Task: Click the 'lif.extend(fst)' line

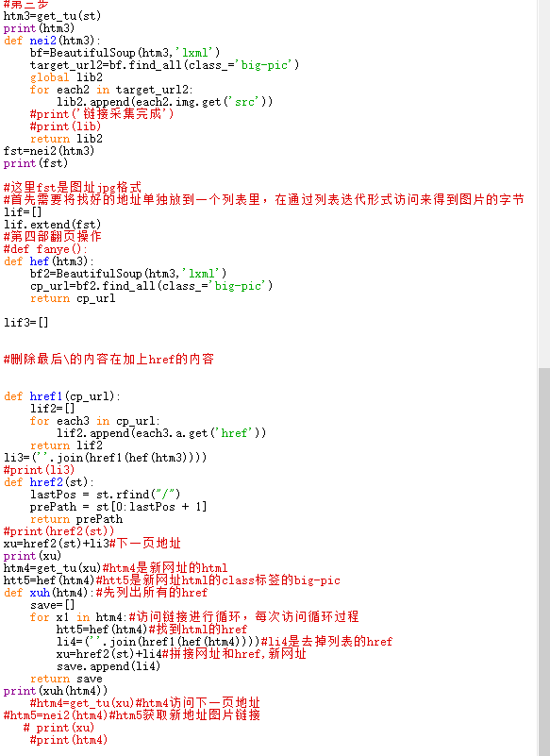Action: click(52, 225)
